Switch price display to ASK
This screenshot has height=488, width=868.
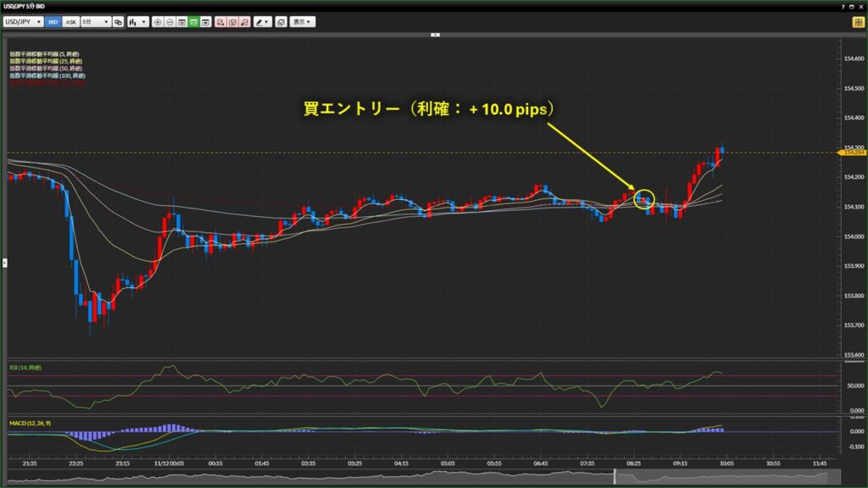71,21
